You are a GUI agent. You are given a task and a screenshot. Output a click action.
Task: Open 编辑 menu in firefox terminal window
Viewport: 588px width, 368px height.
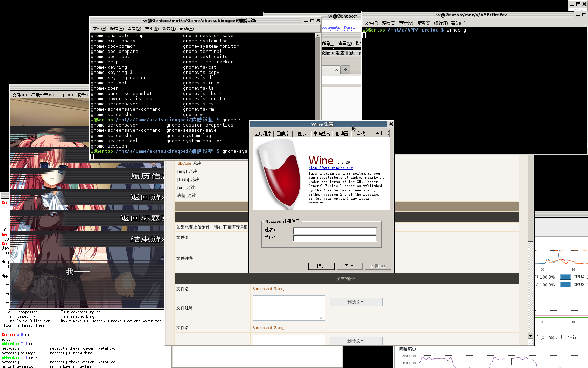(x=388, y=23)
